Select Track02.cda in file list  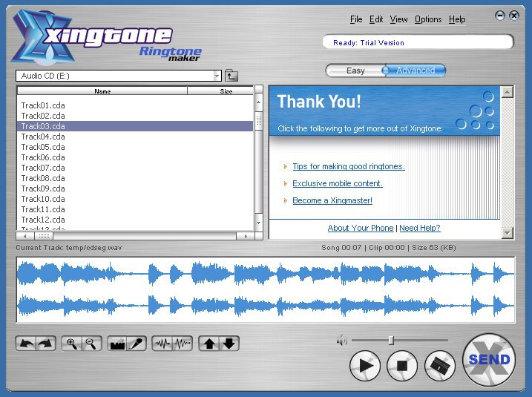135,116
